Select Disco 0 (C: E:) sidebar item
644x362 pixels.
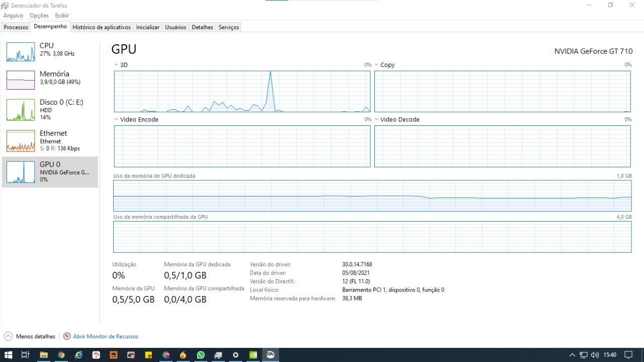50,109
